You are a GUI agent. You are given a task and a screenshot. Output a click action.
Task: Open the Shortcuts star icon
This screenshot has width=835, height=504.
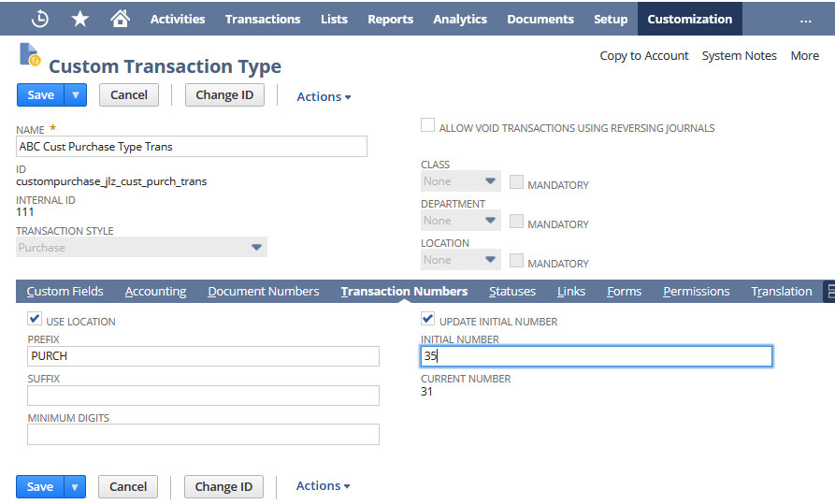[79, 20]
